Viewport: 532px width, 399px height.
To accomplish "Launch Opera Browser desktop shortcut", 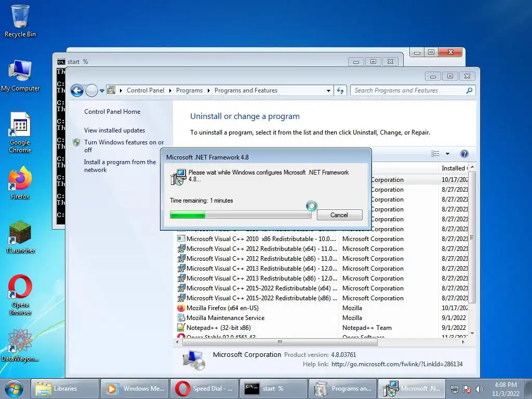I will point(20,295).
